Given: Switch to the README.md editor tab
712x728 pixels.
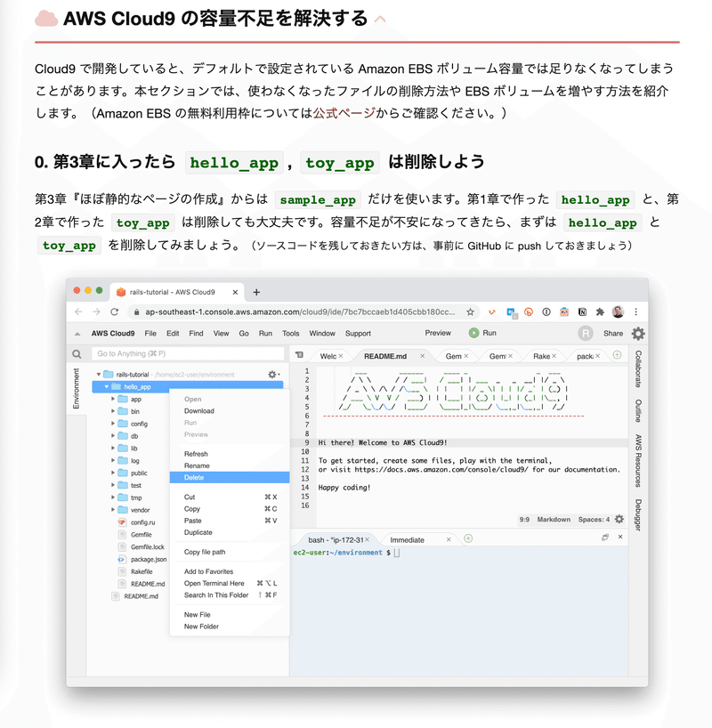Looking at the screenshot, I should [x=385, y=356].
